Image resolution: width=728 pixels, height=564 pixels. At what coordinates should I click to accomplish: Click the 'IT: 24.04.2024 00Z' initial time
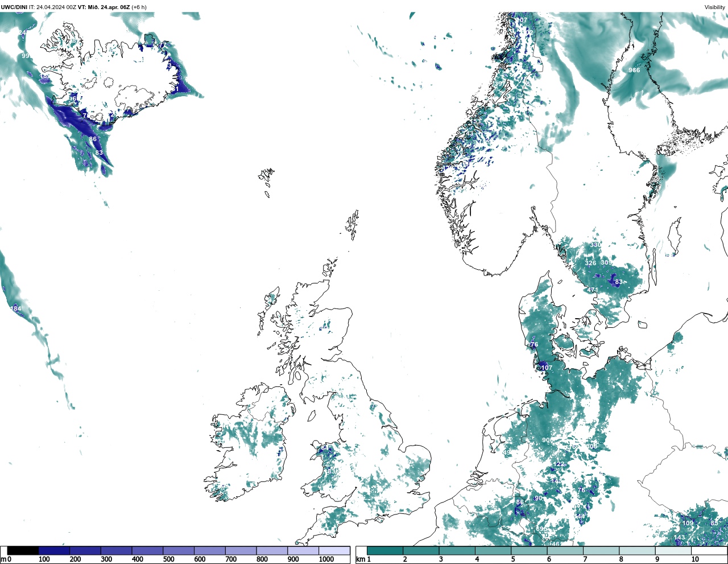[53, 7]
